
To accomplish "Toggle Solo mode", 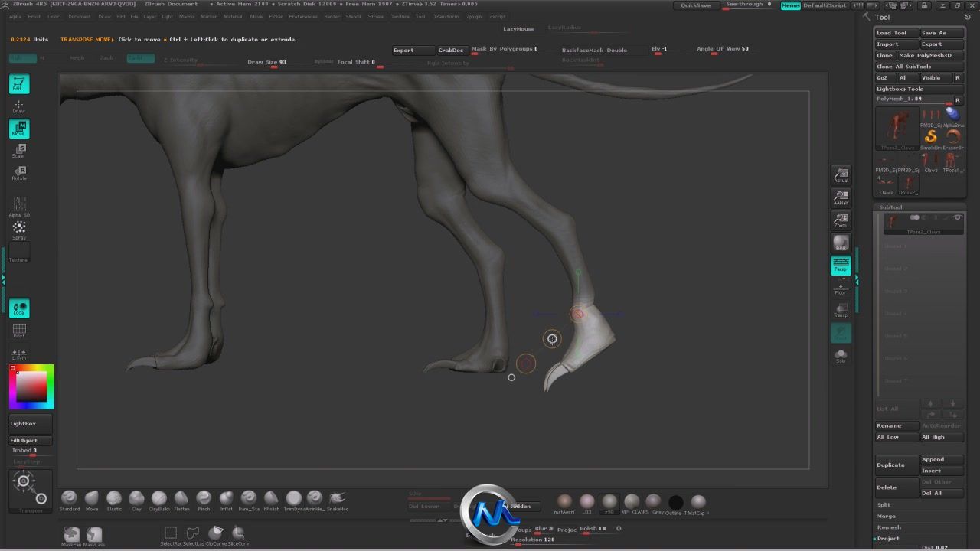I will 841,356.
